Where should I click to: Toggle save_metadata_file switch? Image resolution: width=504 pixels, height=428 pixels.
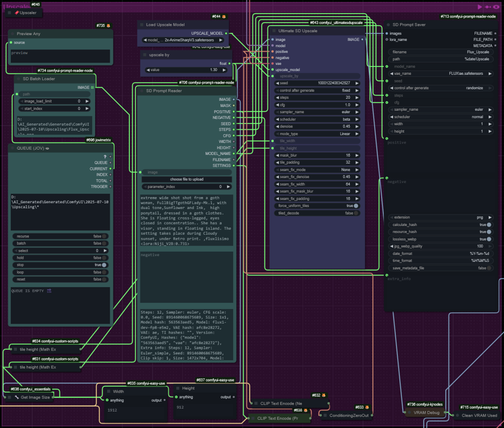pyautogui.click(x=489, y=268)
